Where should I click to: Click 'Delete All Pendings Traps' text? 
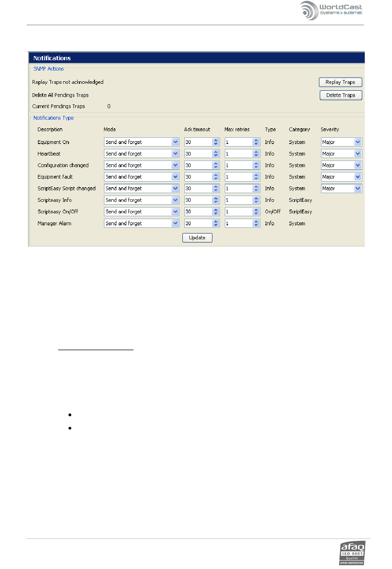(x=60, y=95)
